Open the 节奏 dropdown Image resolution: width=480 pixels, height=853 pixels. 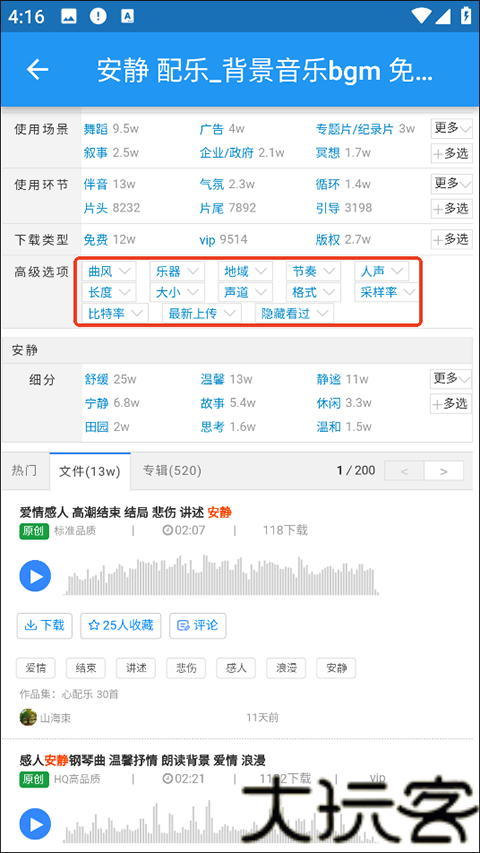[313, 270]
